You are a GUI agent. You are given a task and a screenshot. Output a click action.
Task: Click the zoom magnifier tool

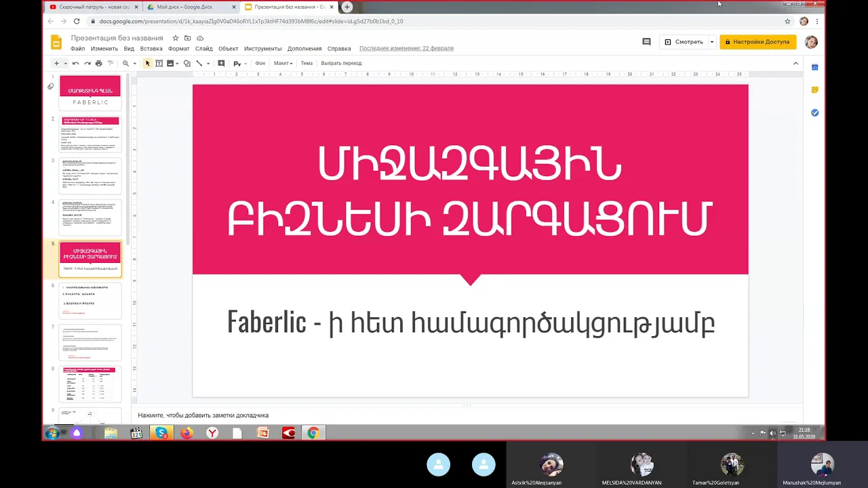pos(125,63)
